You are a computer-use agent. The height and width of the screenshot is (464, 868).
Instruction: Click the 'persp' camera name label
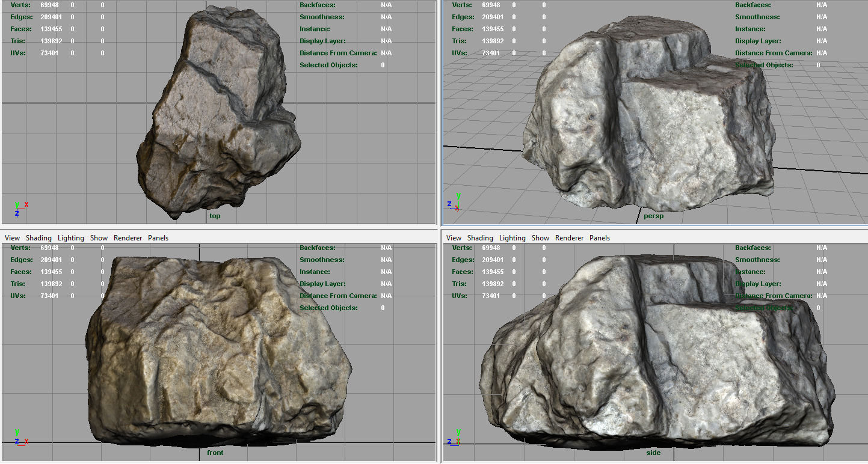[654, 216]
